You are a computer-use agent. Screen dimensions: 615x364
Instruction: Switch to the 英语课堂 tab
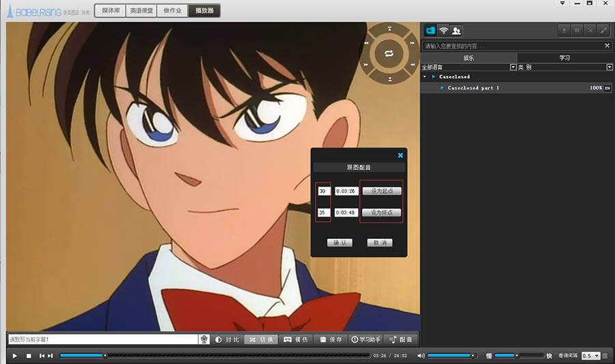click(x=141, y=10)
